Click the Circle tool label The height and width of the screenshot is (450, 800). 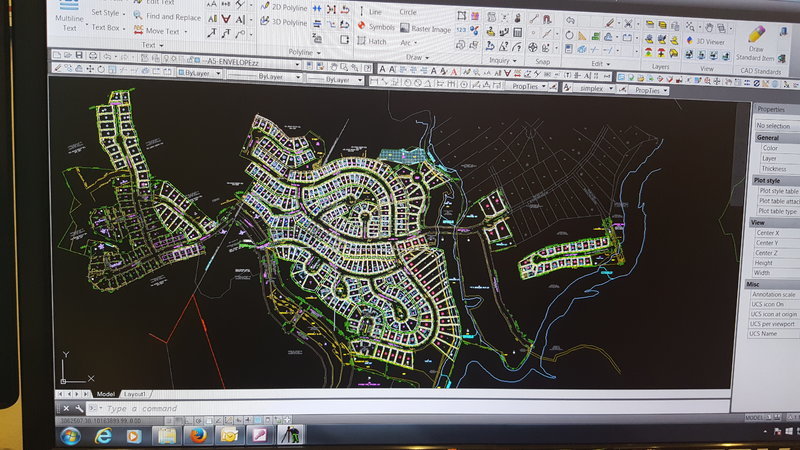[408, 12]
